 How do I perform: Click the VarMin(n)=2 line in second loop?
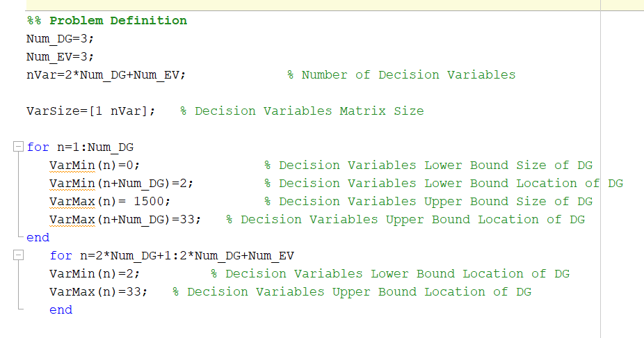(95, 273)
